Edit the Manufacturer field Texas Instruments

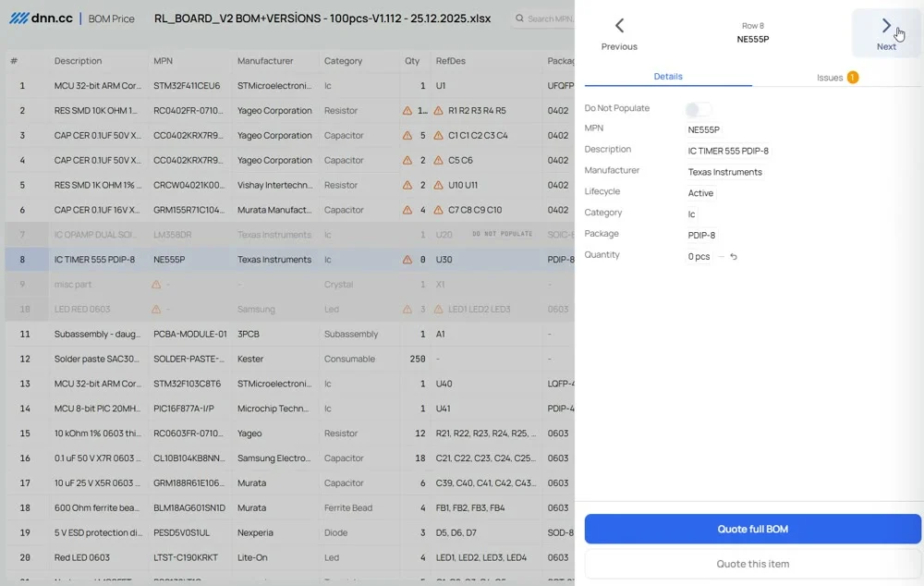click(724, 172)
